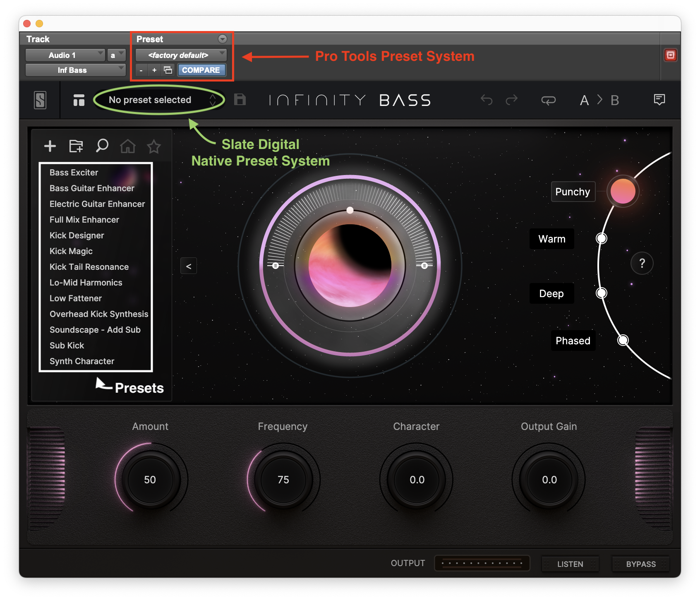Image resolution: width=700 pixels, height=600 pixels.
Task: Select the Electric Guitar Enhancer preset
Action: click(x=97, y=204)
